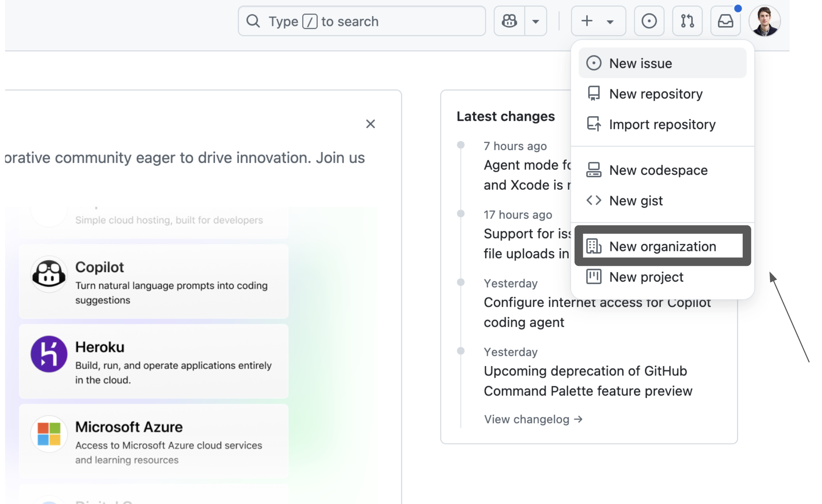
Task: Open the Copilot card logo
Action: [49, 274]
